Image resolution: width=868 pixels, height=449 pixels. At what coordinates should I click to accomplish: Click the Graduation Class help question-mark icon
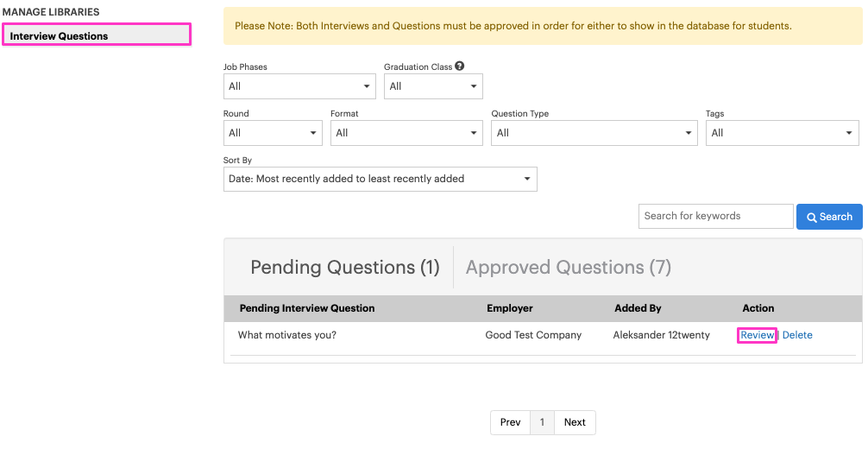tap(460, 66)
